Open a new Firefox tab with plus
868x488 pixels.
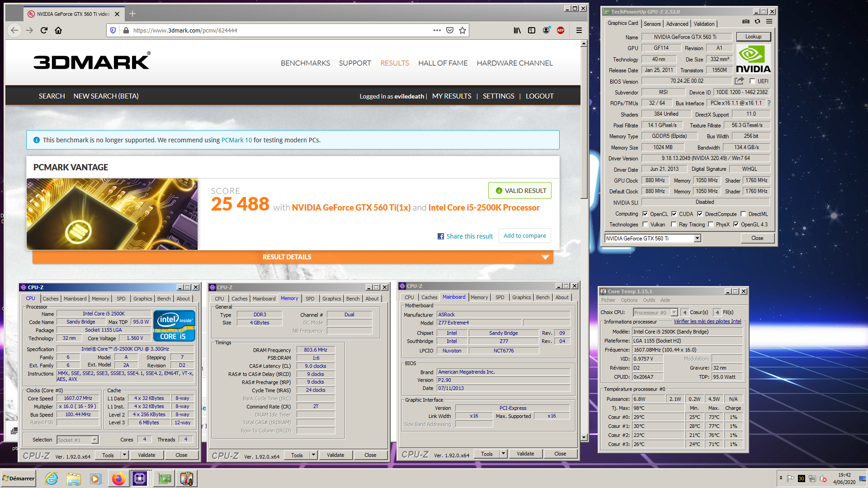[x=132, y=14]
